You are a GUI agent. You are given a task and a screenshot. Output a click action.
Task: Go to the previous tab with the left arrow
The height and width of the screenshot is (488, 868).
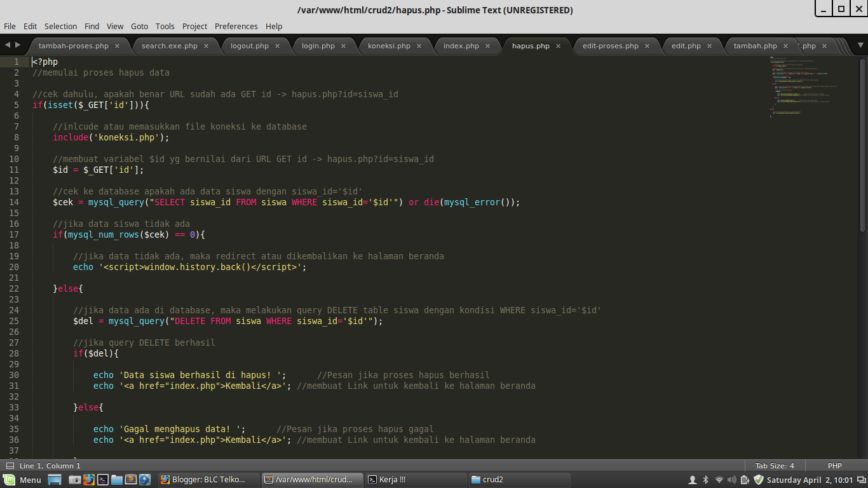(8, 46)
